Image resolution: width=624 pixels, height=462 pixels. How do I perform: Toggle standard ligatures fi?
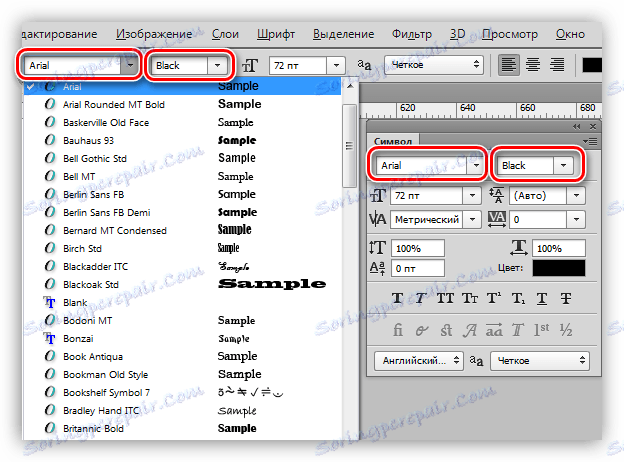coord(398,330)
